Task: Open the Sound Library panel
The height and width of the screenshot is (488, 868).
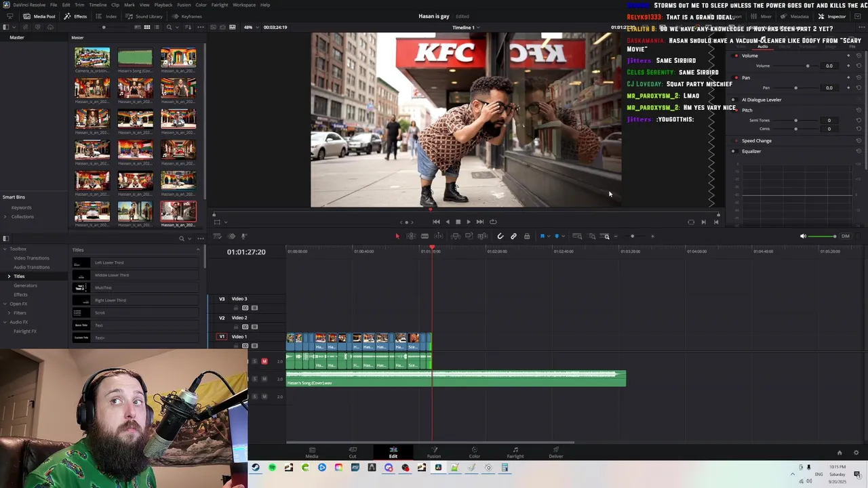Action: pos(144,16)
